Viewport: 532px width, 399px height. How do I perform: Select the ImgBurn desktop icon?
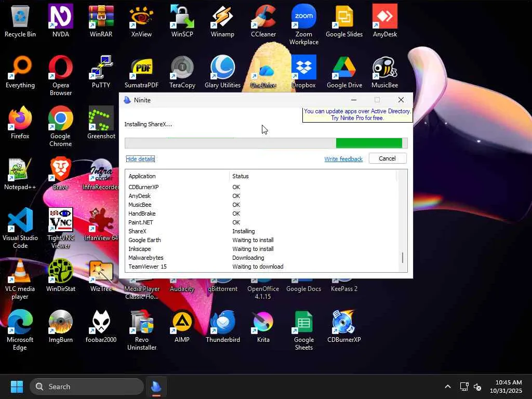click(x=61, y=326)
